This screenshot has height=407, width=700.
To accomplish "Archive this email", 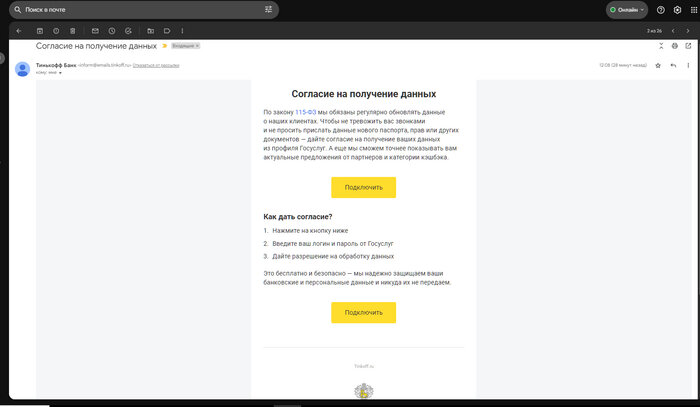I will coord(40,31).
